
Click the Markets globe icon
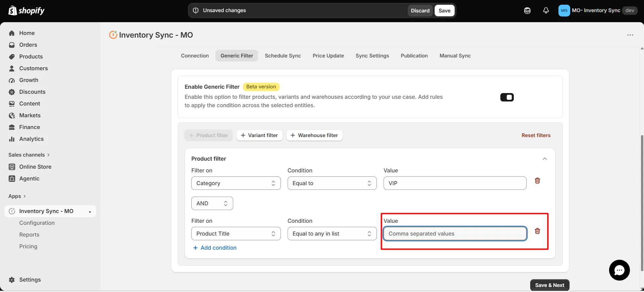pos(12,115)
